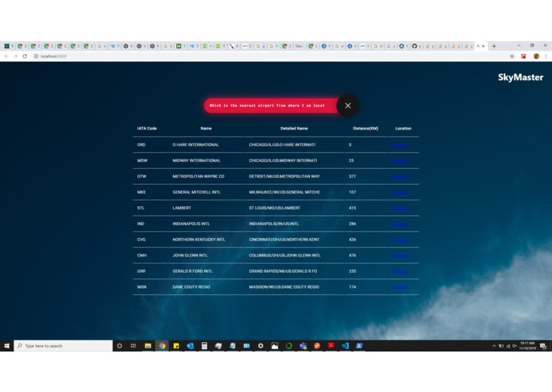Open Visual Studio Code from the taskbar

[345, 346]
